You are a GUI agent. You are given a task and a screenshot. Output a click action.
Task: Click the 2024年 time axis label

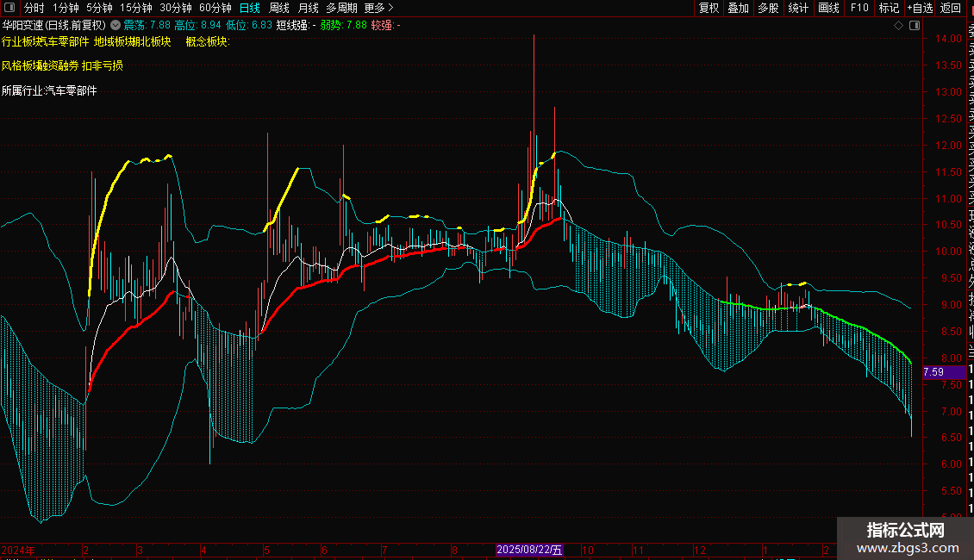(x=18, y=550)
